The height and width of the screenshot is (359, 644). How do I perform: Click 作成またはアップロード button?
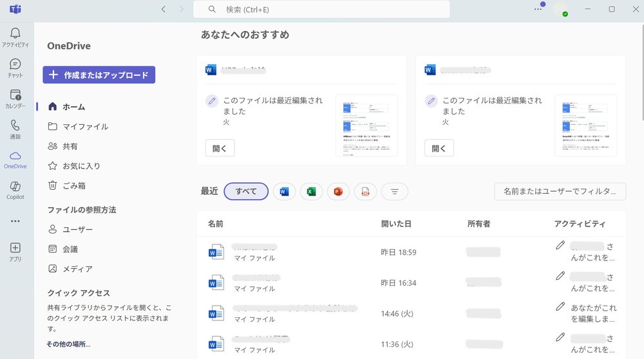99,75
